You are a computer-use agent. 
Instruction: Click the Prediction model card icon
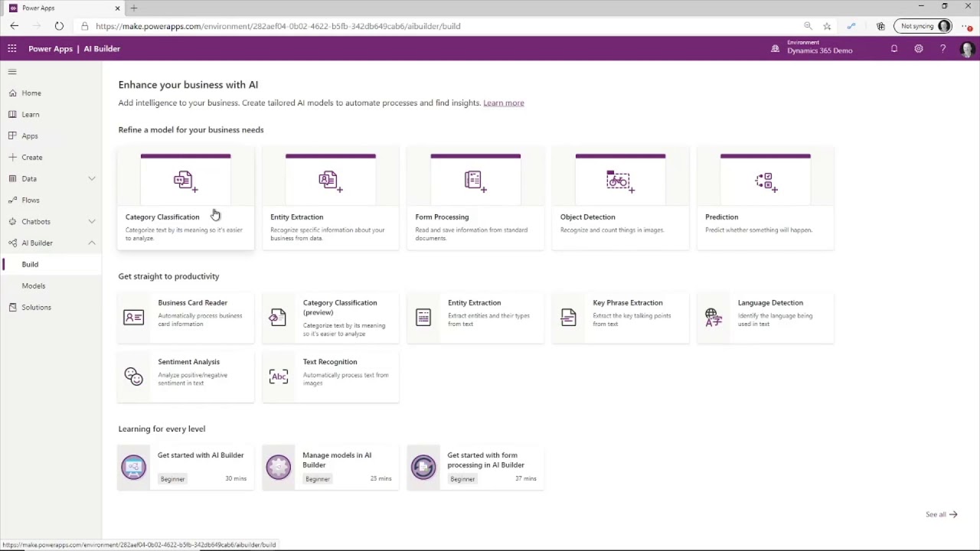[765, 181]
